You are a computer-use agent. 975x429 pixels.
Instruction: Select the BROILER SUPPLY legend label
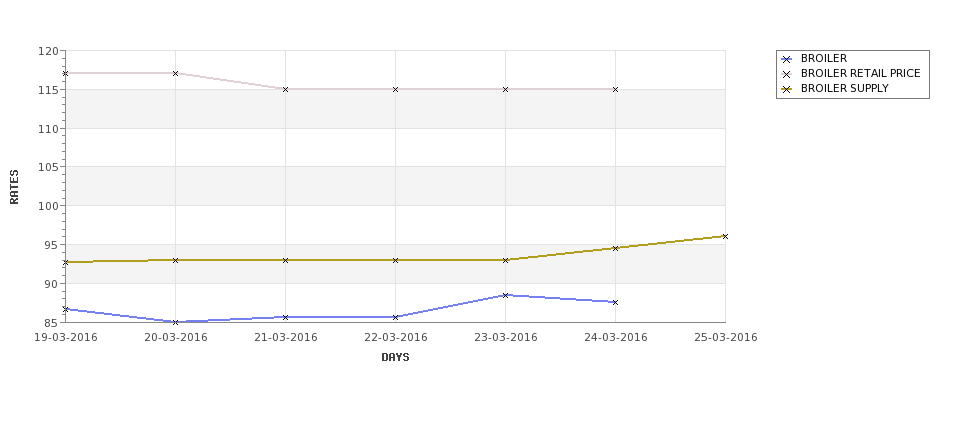(844, 88)
